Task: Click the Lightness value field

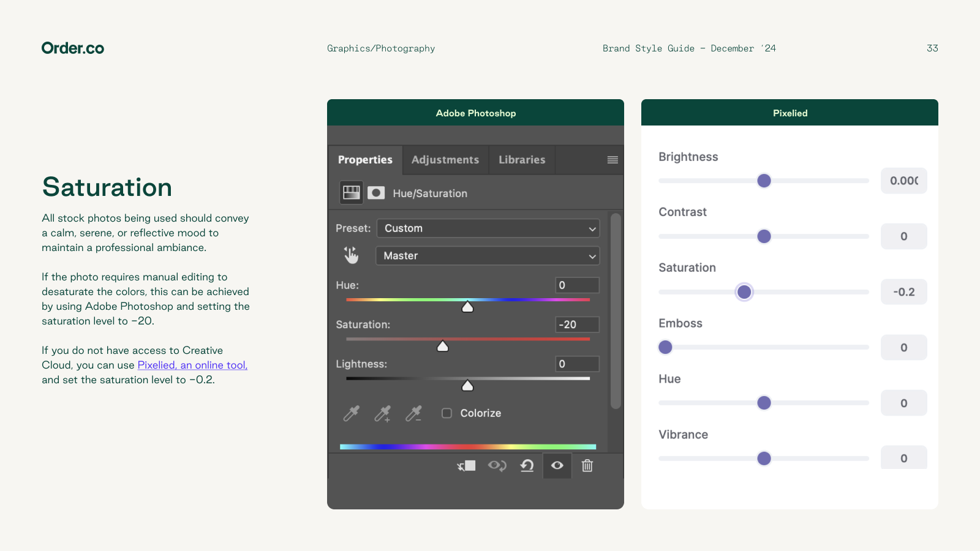Action: coord(578,364)
